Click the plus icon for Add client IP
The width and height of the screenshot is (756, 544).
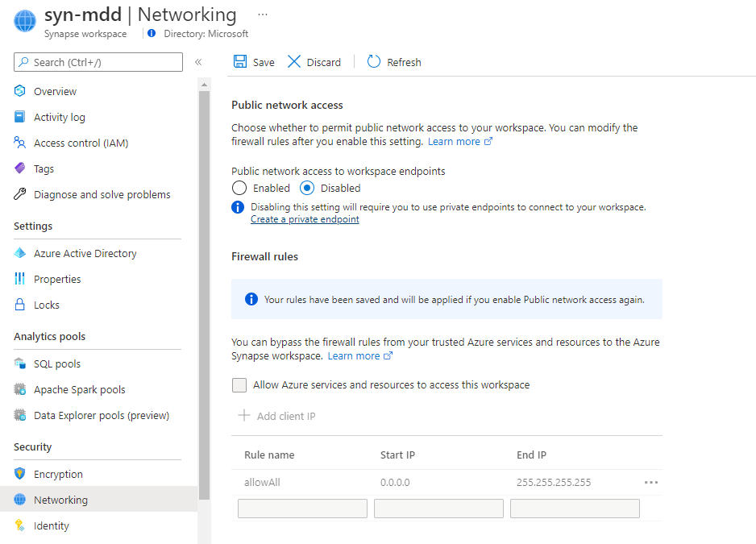click(x=244, y=415)
